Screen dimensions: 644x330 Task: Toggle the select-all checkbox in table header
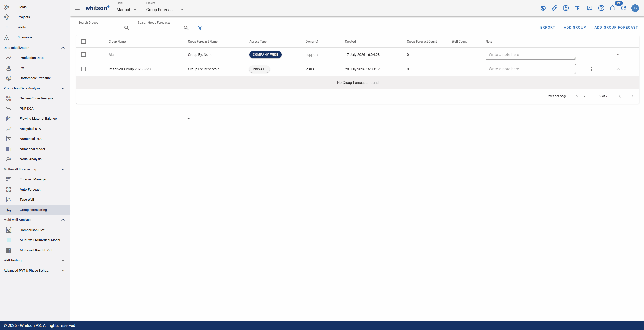click(x=84, y=42)
